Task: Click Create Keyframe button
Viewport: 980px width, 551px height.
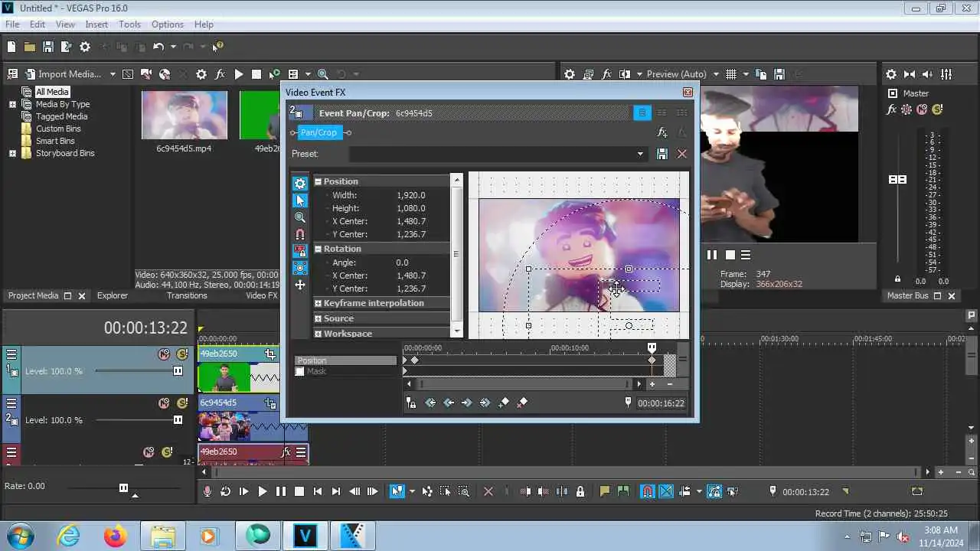Action: click(504, 403)
